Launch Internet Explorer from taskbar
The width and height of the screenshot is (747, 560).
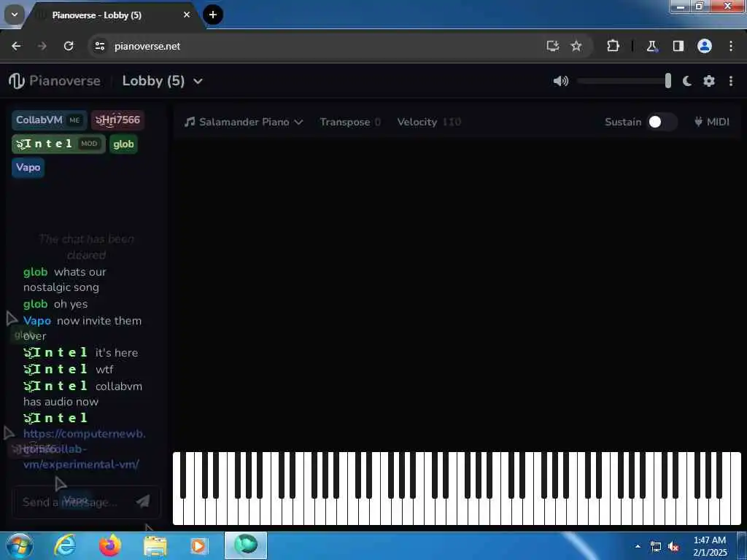65,545
